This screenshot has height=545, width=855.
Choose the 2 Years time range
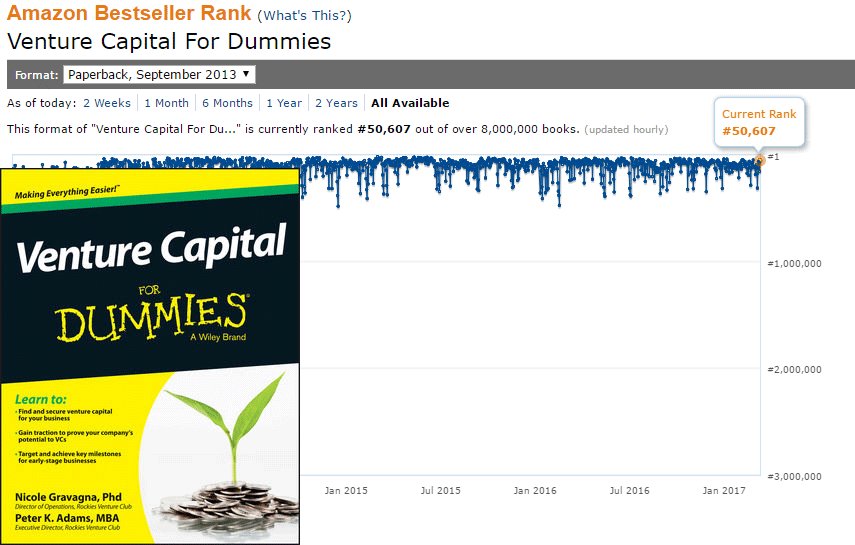coord(336,103)
